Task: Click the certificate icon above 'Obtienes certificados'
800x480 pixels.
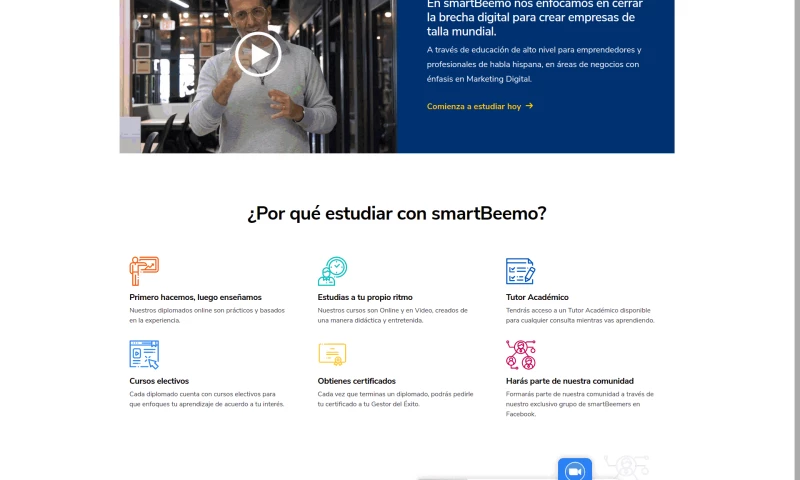Action: [x=332, y=354]
